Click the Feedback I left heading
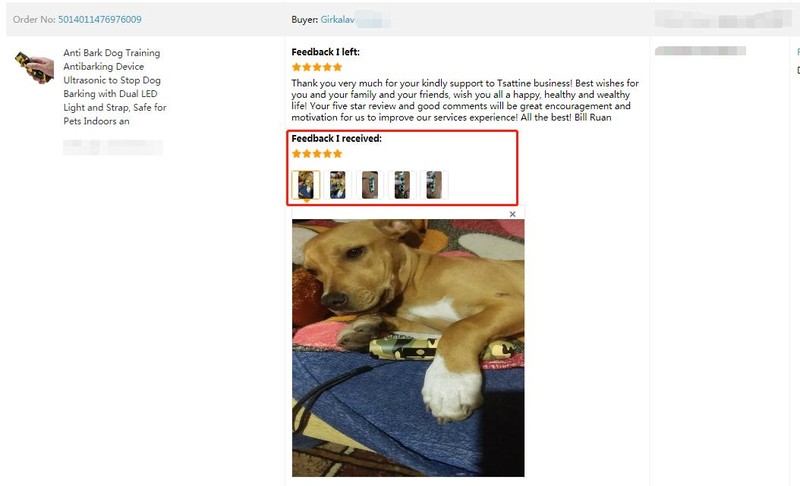 point(326,52)
